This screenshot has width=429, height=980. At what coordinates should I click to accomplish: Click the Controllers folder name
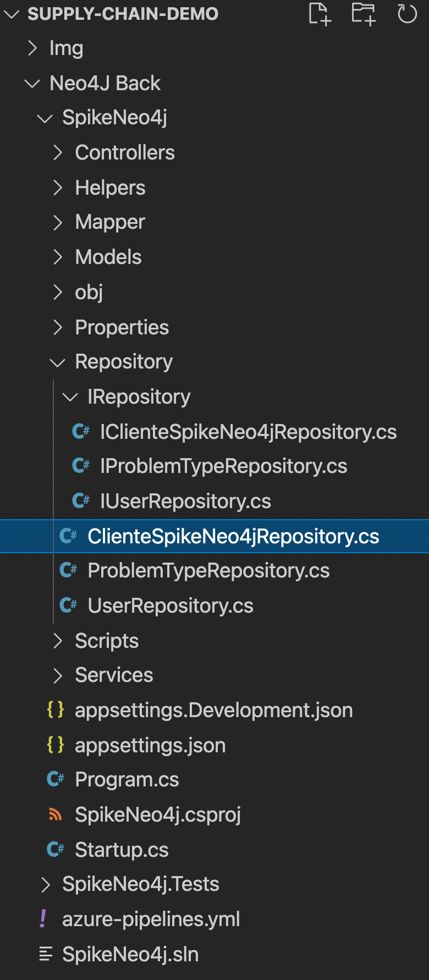click(125, 153)
